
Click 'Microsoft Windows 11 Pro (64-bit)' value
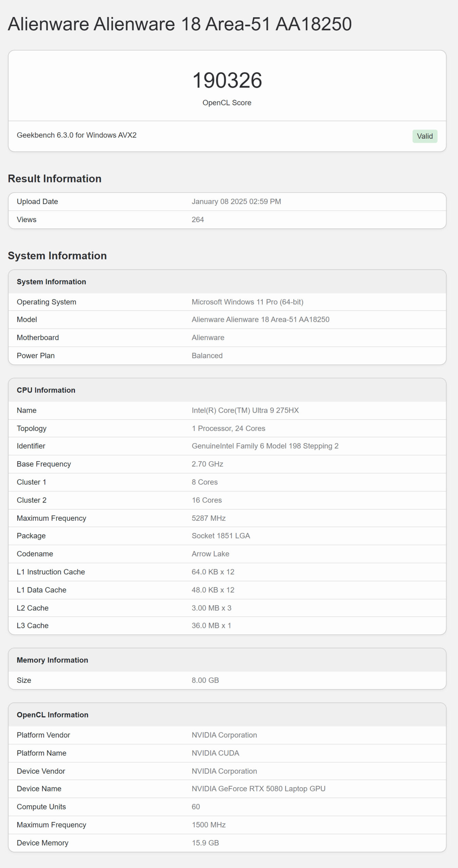(248, 302)
